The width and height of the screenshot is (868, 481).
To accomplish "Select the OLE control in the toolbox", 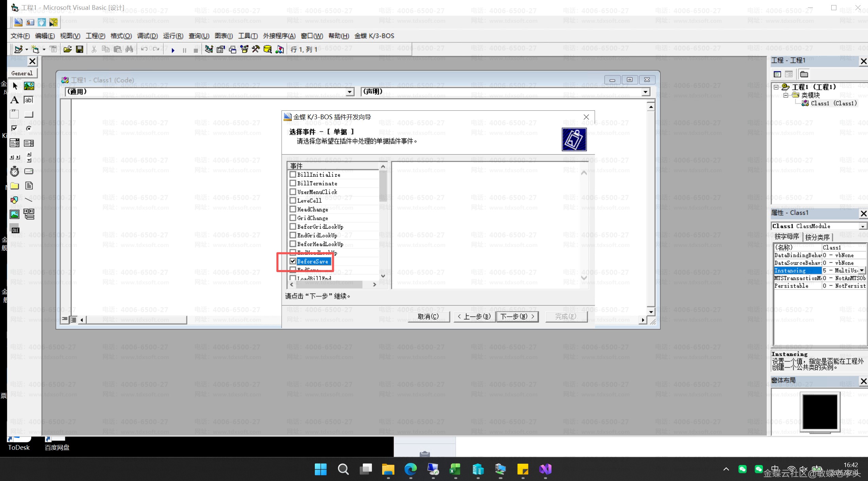I will pyautogui.click(x=15, y=229).
